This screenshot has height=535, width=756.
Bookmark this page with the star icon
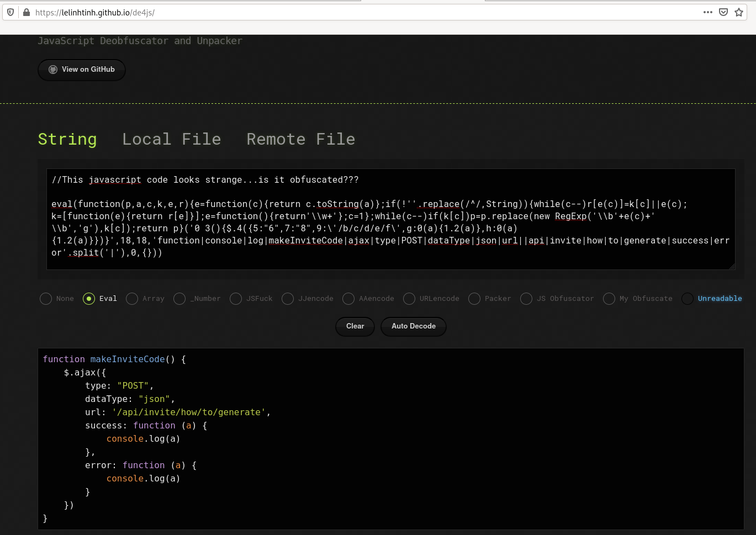pyautogui.click(x=738, y=12)
